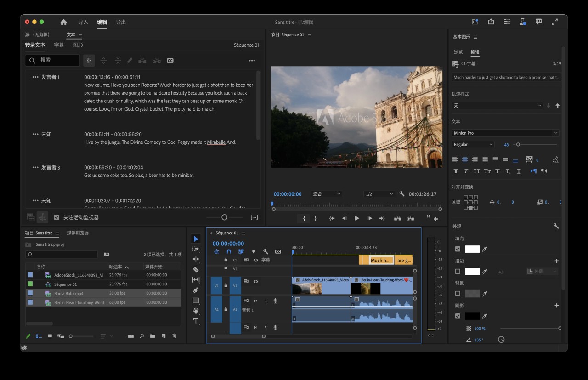Select the Rectangle shape tool
The image size is (588, 380).
[x=196, y=301]
